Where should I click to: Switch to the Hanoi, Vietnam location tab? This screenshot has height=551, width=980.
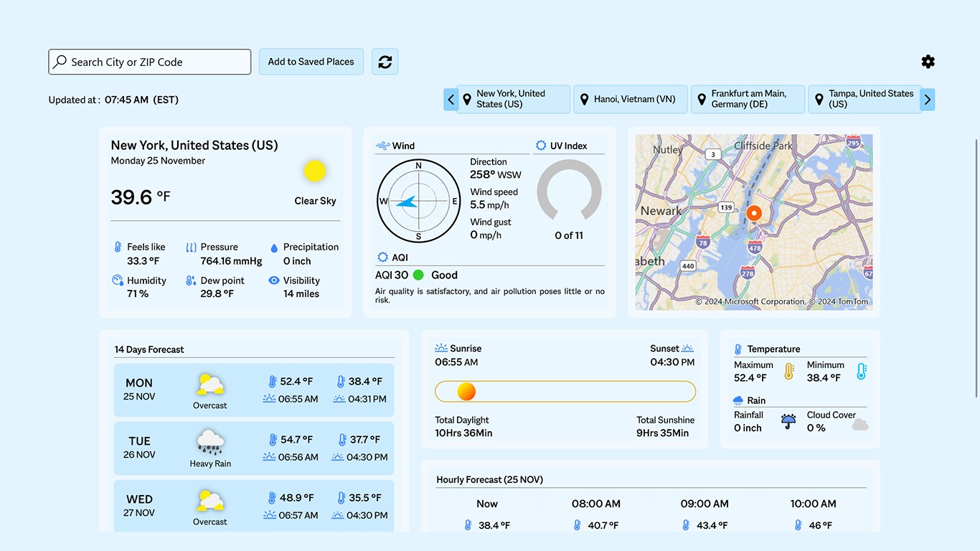(x=630, y=99)
